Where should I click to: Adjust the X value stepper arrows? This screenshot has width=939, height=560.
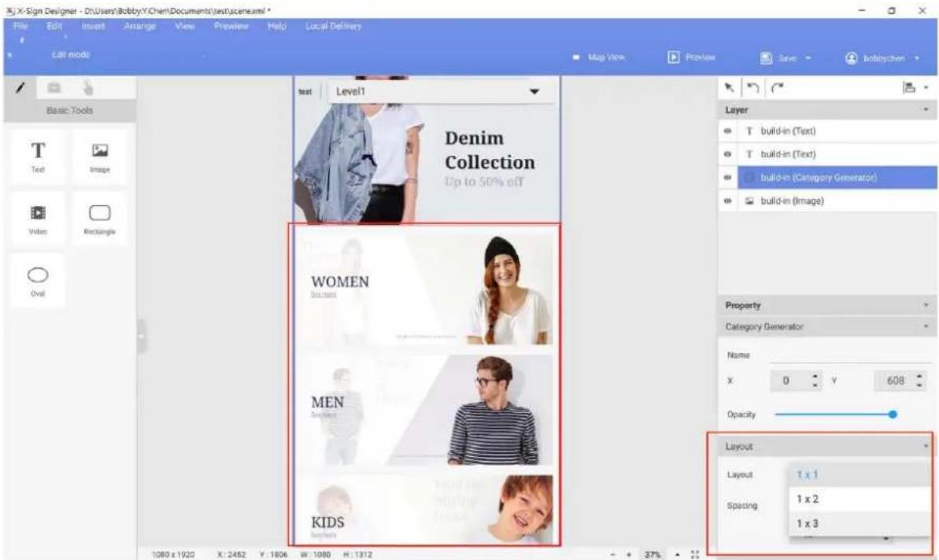(815, 381)
